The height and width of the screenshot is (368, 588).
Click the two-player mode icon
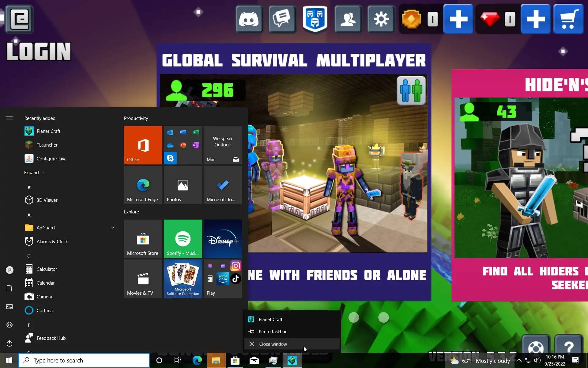click(x=411, y=91)
